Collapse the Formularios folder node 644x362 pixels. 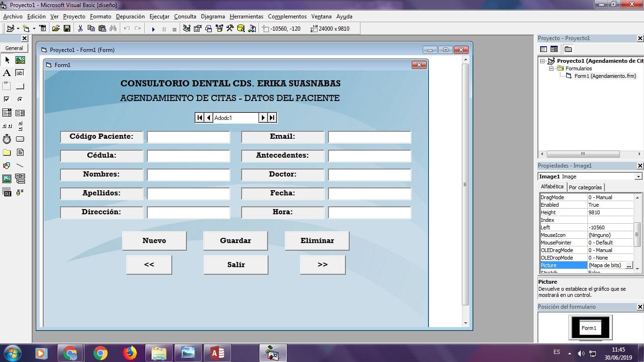point(551,68)
